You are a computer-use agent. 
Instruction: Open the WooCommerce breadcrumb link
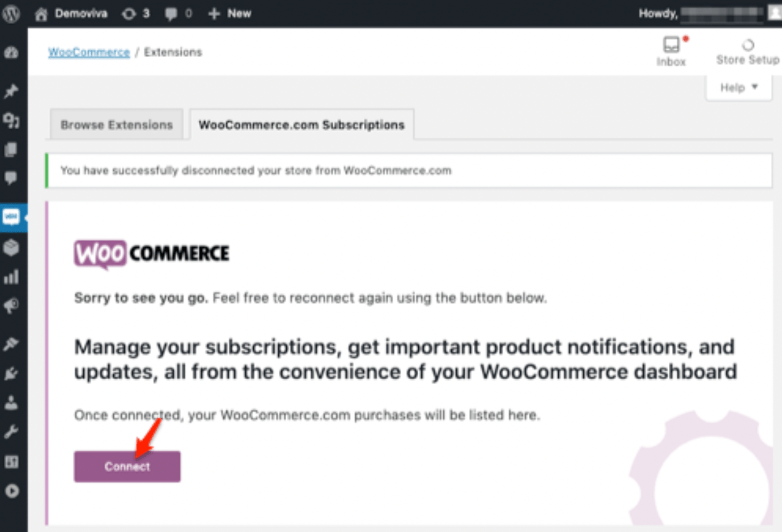(89, 52)
